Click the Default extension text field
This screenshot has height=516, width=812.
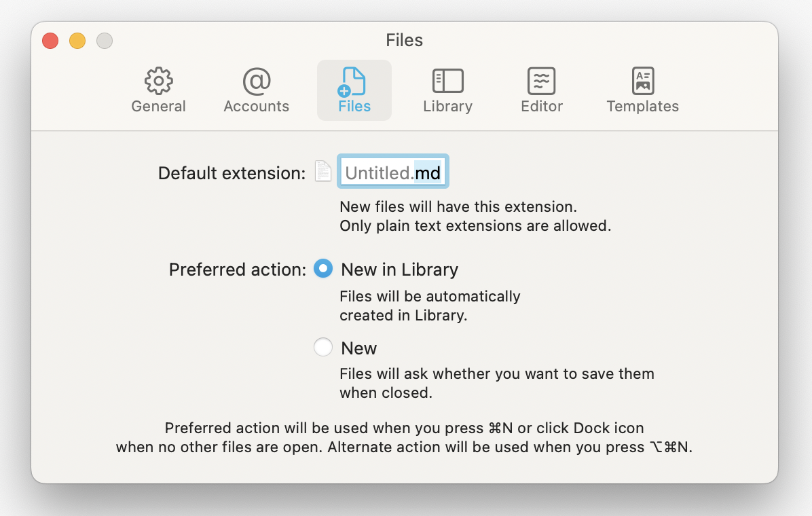coord(392,173)
